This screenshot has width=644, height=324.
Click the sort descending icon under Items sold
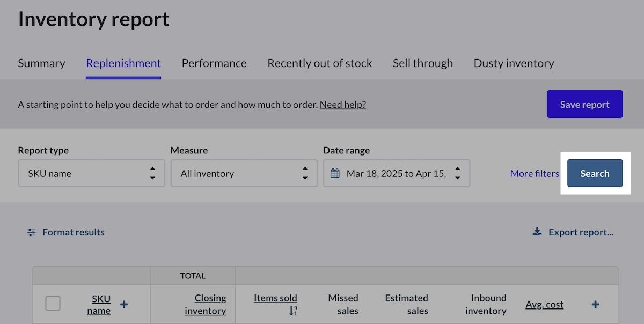292,311
